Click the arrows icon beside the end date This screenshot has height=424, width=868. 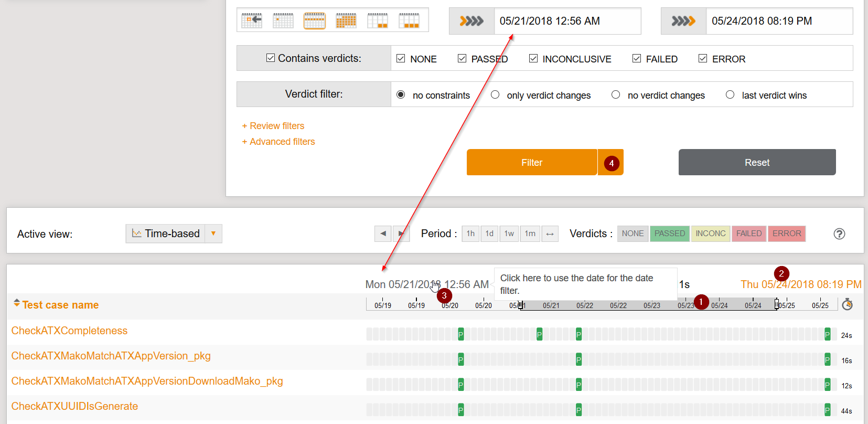[x=683, y=21]
